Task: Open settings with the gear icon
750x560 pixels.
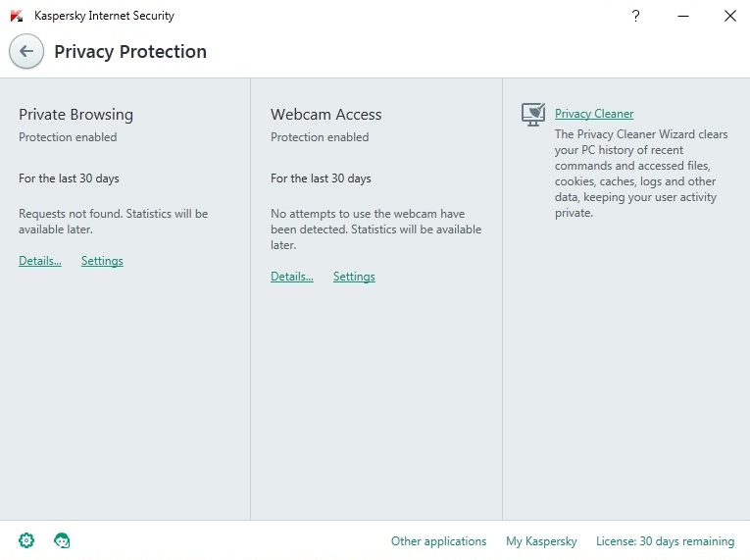Action: point(26,540)
